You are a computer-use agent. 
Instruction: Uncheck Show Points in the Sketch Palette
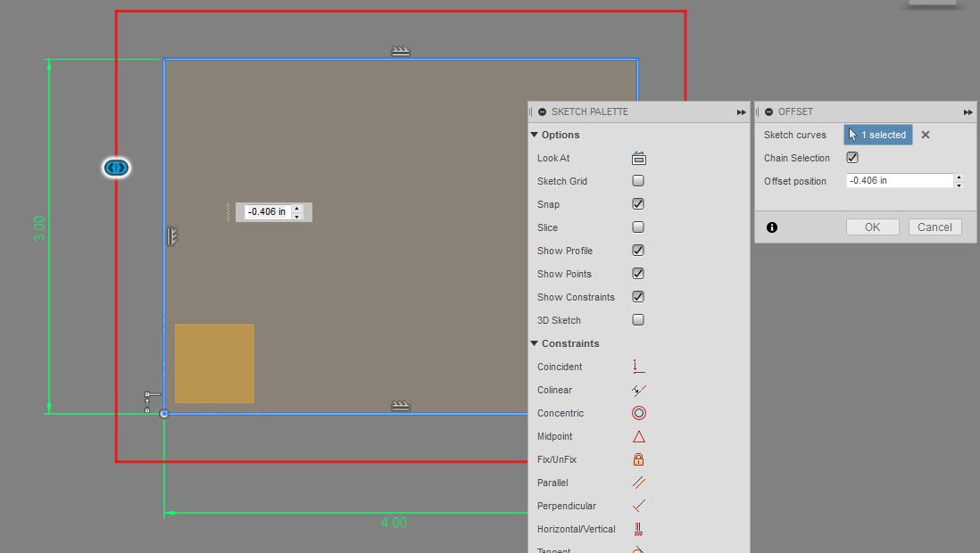[639, 273]
